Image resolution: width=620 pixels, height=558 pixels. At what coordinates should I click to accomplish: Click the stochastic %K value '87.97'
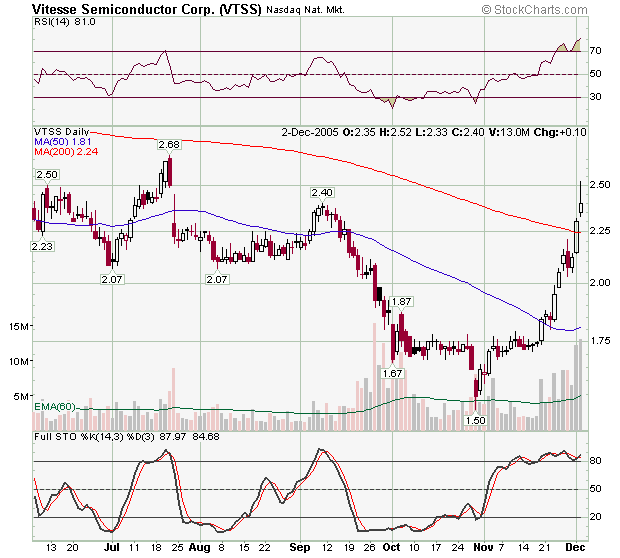(172, 437)
